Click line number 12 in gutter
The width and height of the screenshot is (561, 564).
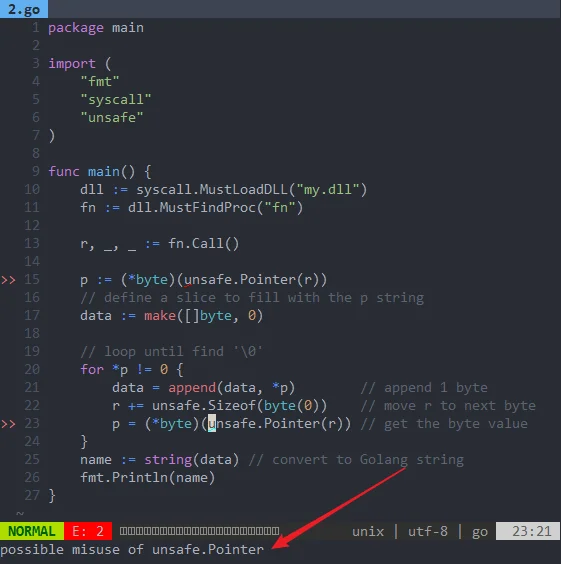coord(32,226)
